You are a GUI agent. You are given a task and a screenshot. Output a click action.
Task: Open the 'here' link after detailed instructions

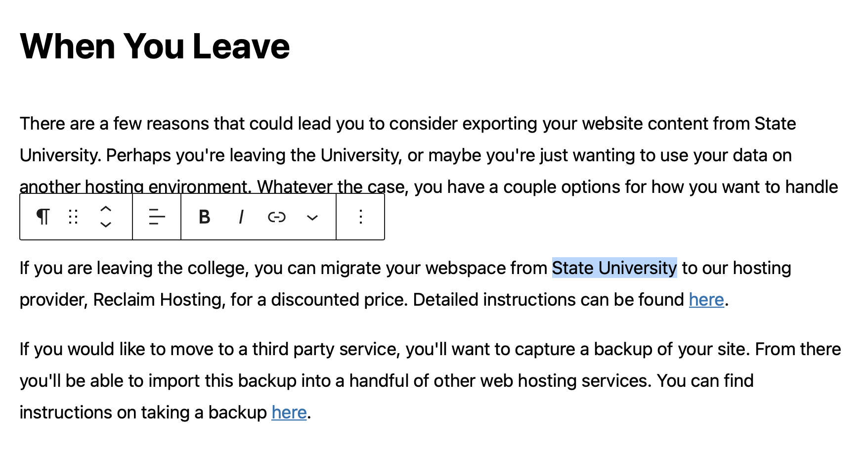coord(706,300)
